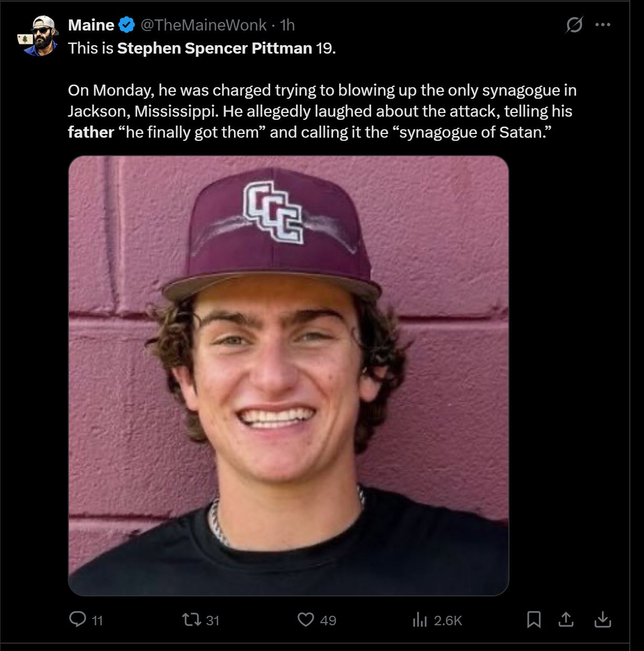Screen dimensions: 644x651
Task: Like the tweet with the heart icon
Action: pyautogui.click(x=306, y=620)
